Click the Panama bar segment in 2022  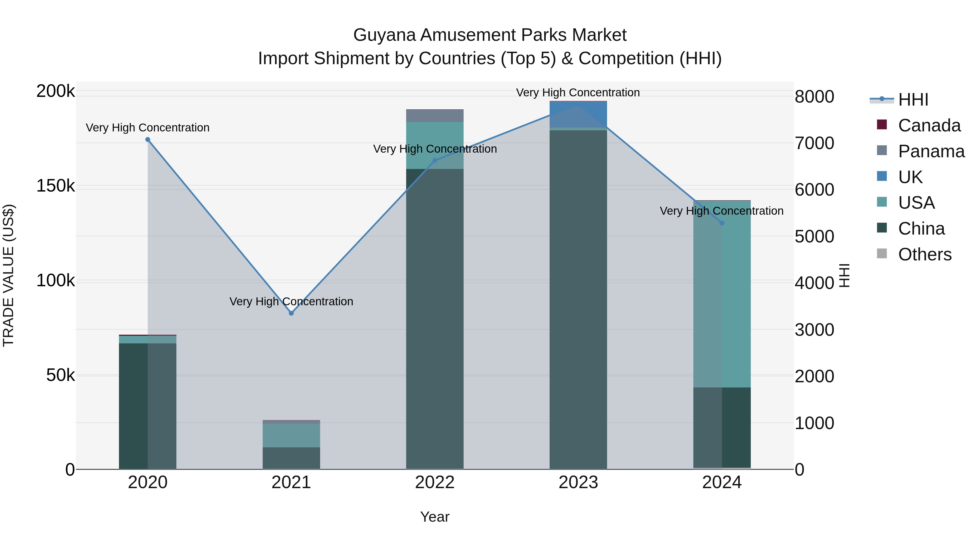point(435,116)
